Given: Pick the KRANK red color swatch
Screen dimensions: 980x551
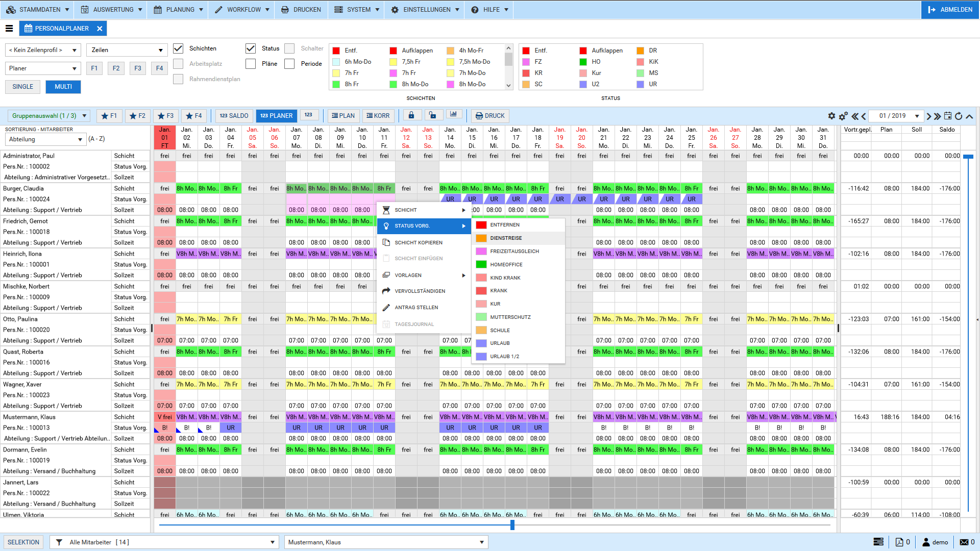Looking at the screenshot, I should click(481, 291).
